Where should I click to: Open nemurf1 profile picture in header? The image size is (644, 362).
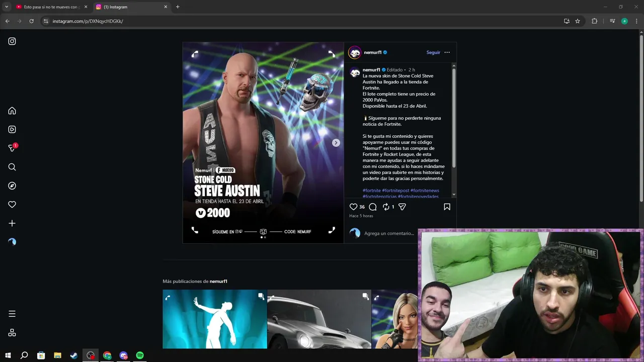pos(355,52)
